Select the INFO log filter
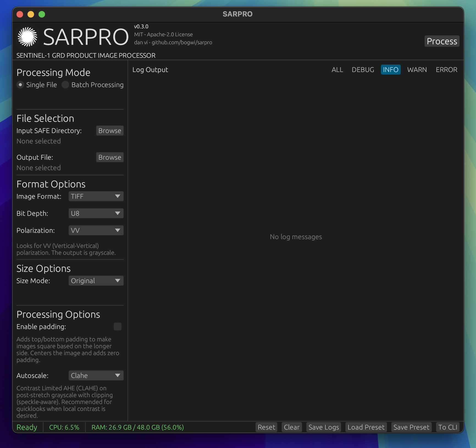Screen dimensions: 476x448 [x=391, y=70]
